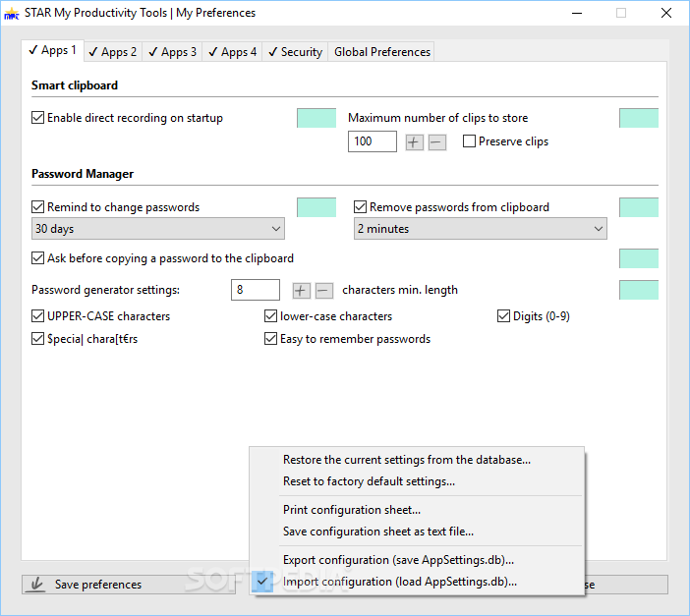Select Print configuration sheet menu item

click(x=417, y=510)
